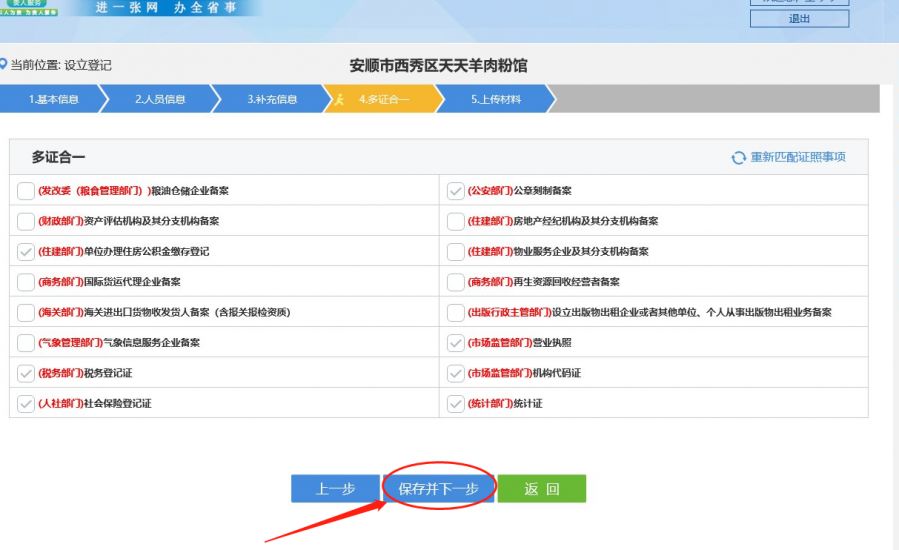Go to step 3.补充信息

pos(272,99)
